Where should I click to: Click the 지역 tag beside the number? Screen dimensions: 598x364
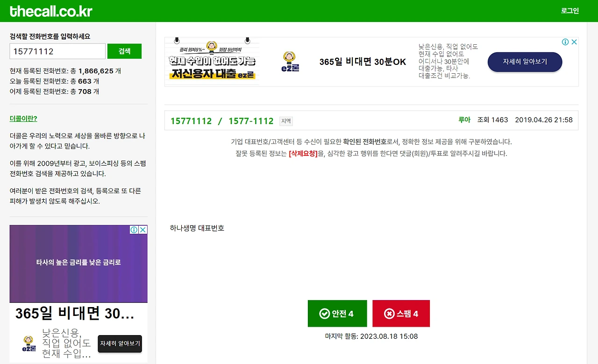coord(286,121)
